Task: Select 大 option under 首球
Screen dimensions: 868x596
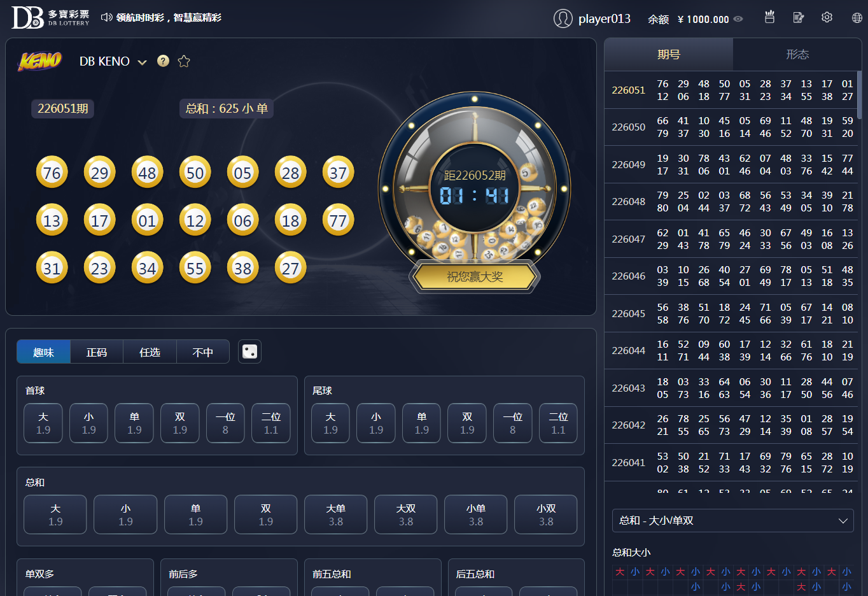Action: (43, 423)
